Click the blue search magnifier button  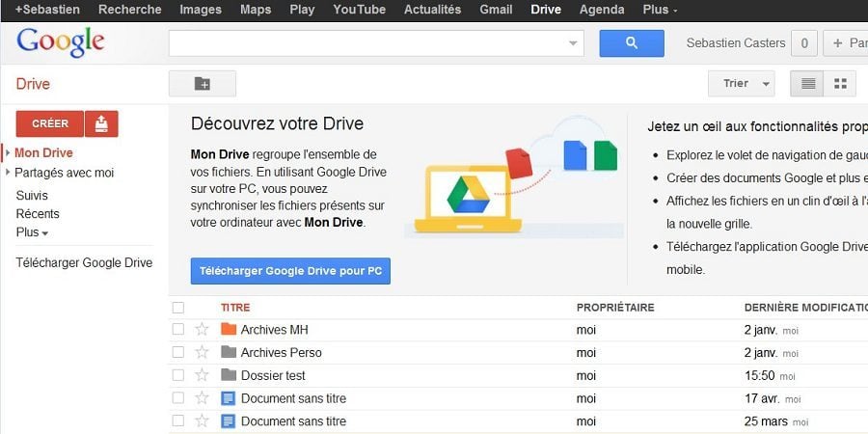[x=632, y=43]
